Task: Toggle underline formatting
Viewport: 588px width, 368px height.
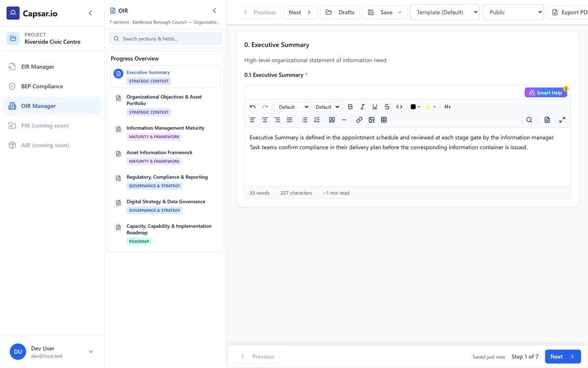Action: tap(375, 107)
